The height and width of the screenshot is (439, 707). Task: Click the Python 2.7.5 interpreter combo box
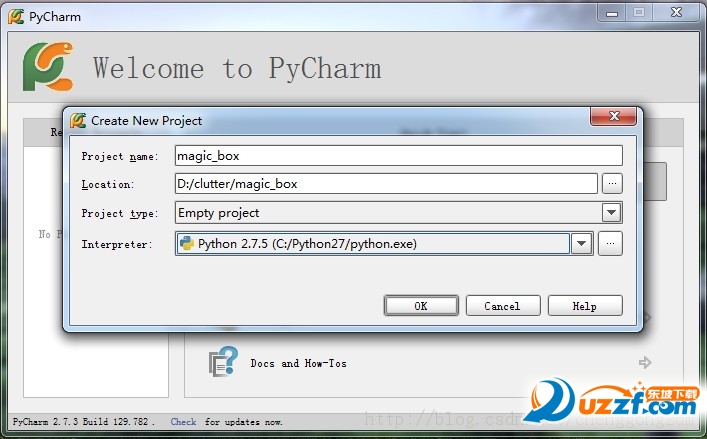[384, 244]
